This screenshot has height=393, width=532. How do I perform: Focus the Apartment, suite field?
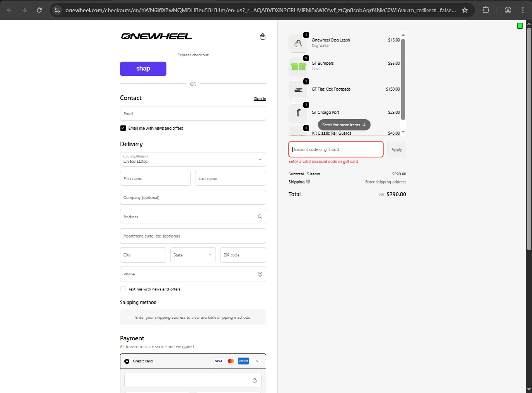coord(193,236)
